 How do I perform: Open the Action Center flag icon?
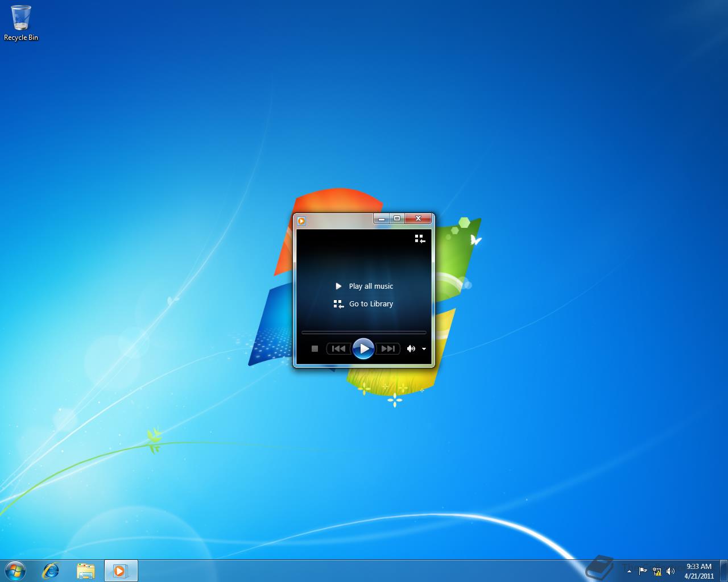point(642,571)
